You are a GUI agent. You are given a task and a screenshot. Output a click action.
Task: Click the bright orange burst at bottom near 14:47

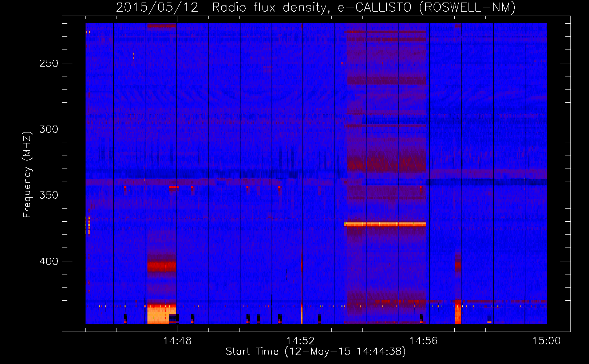pyautogui.click(x=162, y=314)
